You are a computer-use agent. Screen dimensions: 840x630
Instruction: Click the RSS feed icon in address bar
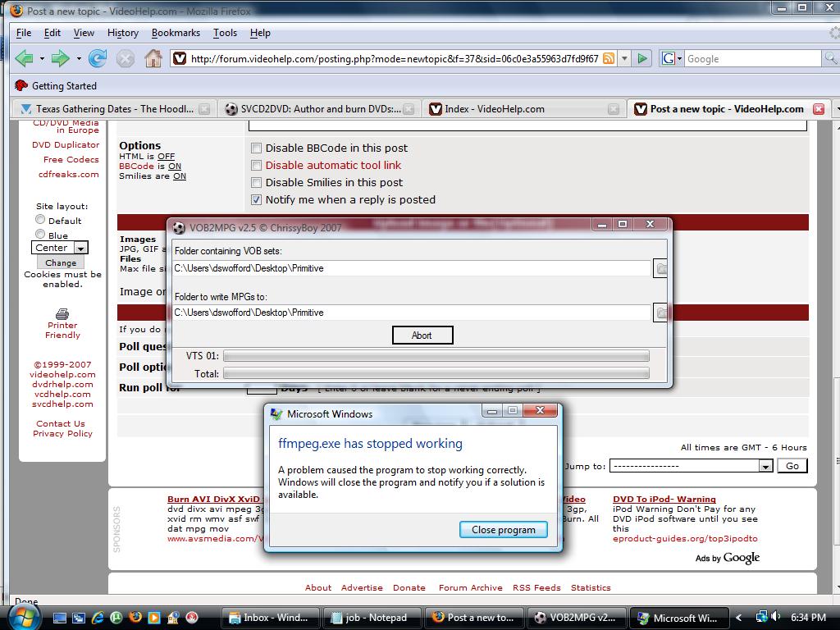(x=609, y=58)
